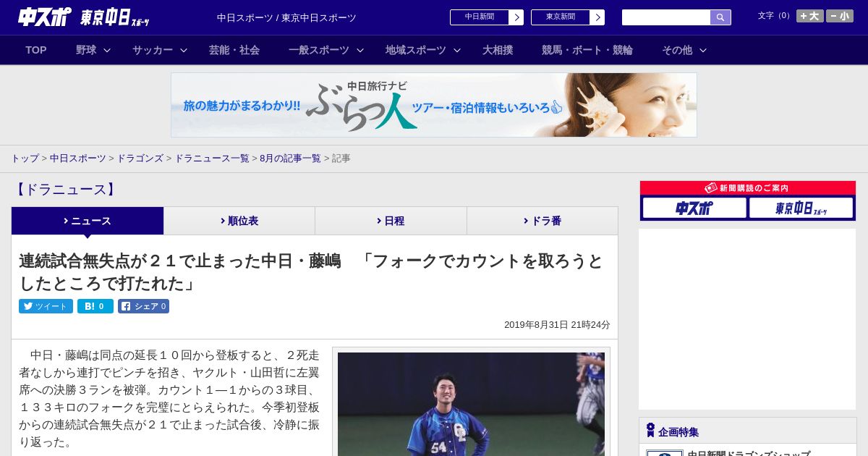This screenshot has width=868, height=456.
Task: Click the 【ドラニュース】 section heading
Action: [65, 190]
